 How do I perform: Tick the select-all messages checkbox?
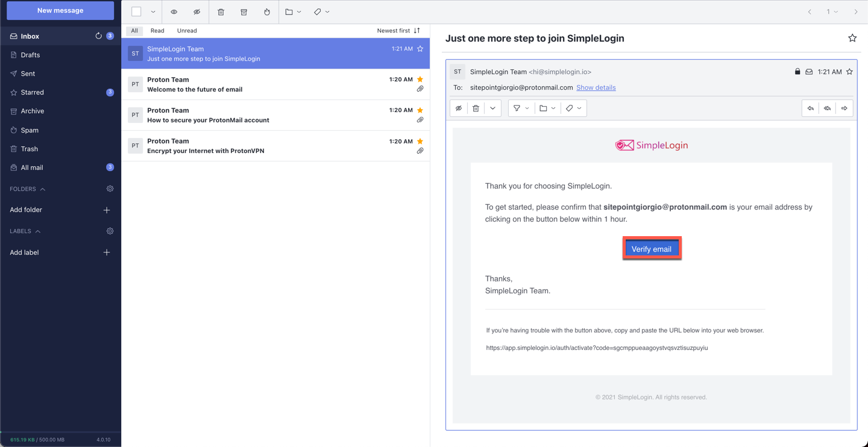point(136,11)
